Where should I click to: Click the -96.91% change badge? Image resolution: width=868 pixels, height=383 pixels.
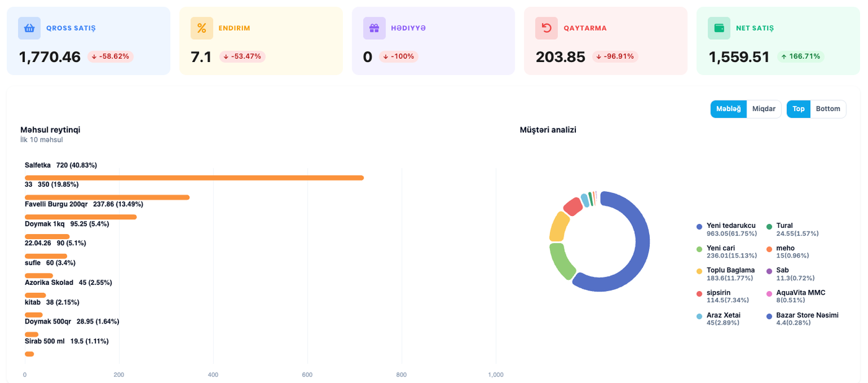(x=615, y=56)
